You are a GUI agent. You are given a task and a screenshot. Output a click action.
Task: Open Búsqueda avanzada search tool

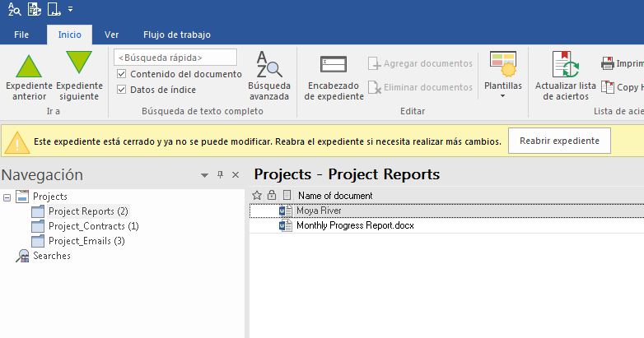269,76
